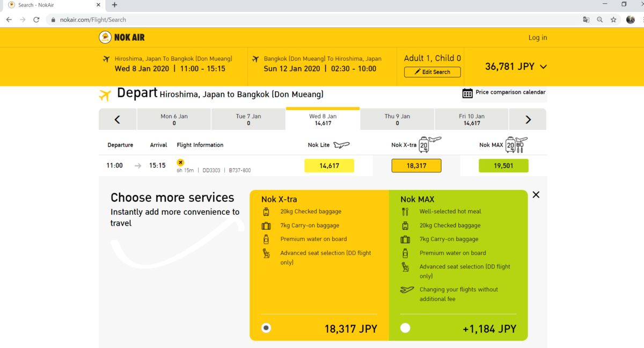Click departure time 11:00 in flight row
This screenshot has height=348, width=644.
115,165
